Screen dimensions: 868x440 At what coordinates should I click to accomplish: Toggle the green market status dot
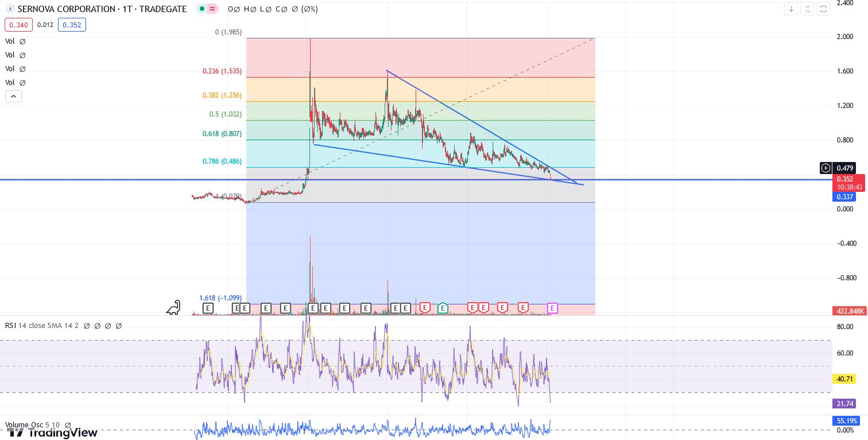point(201,9)
